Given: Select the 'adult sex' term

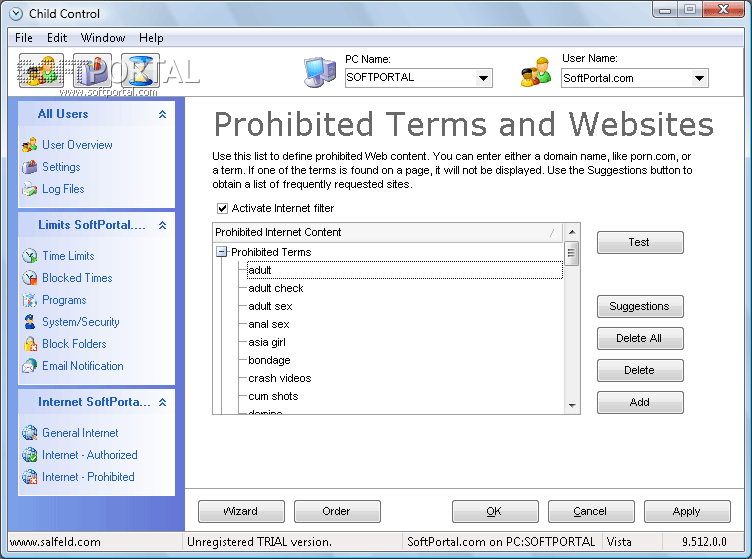Looking at the screenshot, I should (270, 306).
